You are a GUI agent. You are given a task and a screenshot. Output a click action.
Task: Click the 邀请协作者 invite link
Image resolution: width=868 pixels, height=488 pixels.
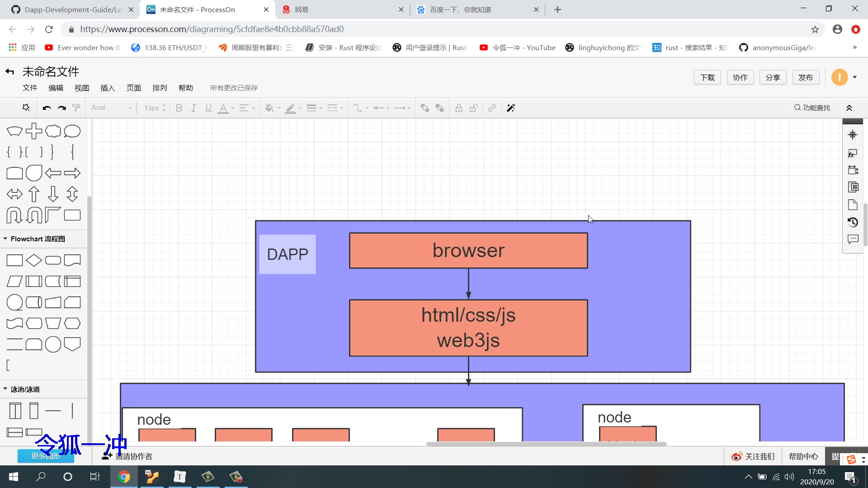click(x=127, y=456)
